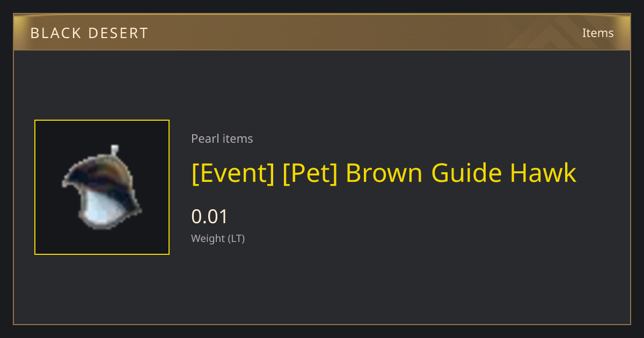Click the white knob atop the hawk hood
Image resolution: width=644 pixels, height=338 pixels.
114,149
